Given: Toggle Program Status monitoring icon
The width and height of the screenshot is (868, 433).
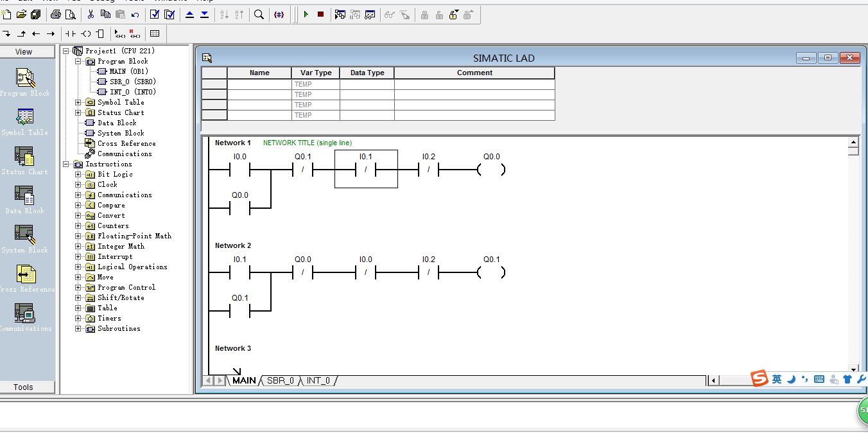Looking at the screenshot, I should coord(340,14).
